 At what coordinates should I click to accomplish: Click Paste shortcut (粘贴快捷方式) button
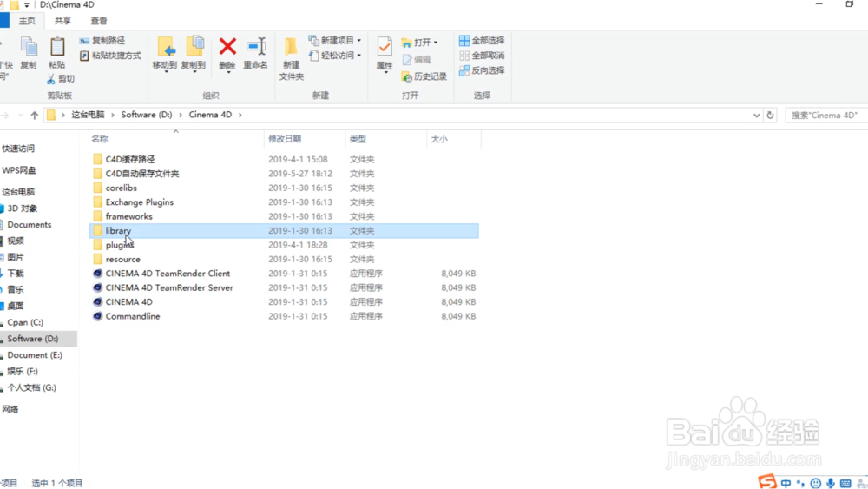pos(110,56)
